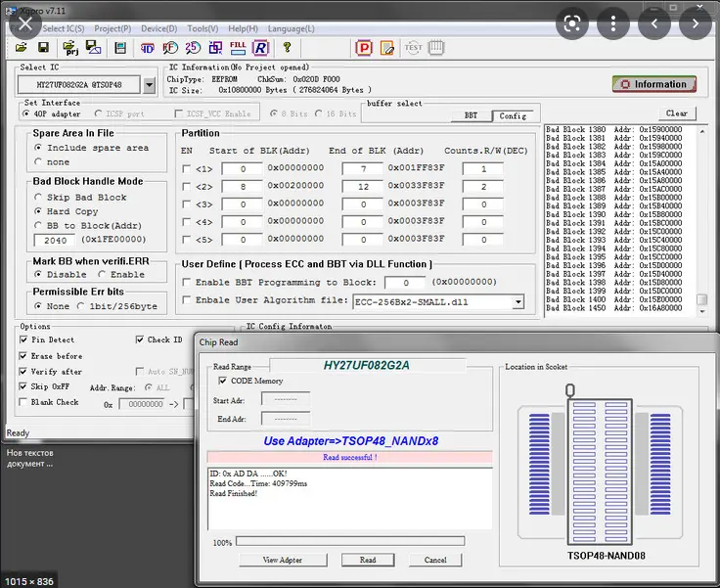Switch to the BBT buffer tab
Screen dimensions: 720x588
pyautogui.click(x=471, y=115)
